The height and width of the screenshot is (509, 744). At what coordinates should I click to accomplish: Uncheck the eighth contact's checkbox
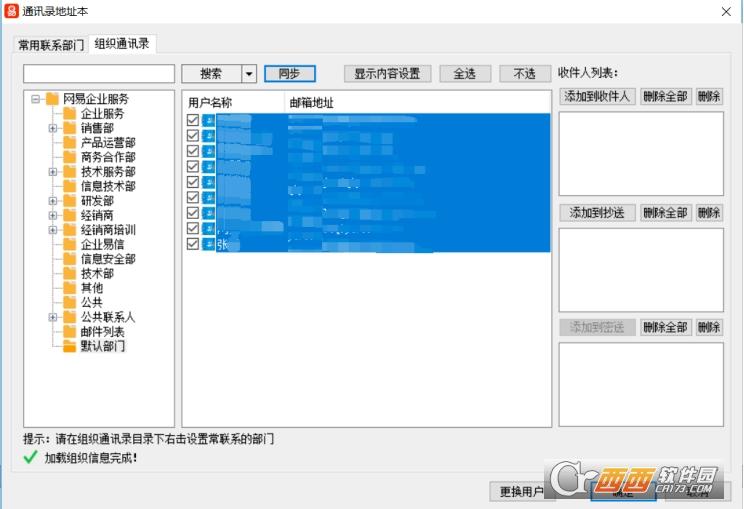pyautogui.click(x=193, y=229)
